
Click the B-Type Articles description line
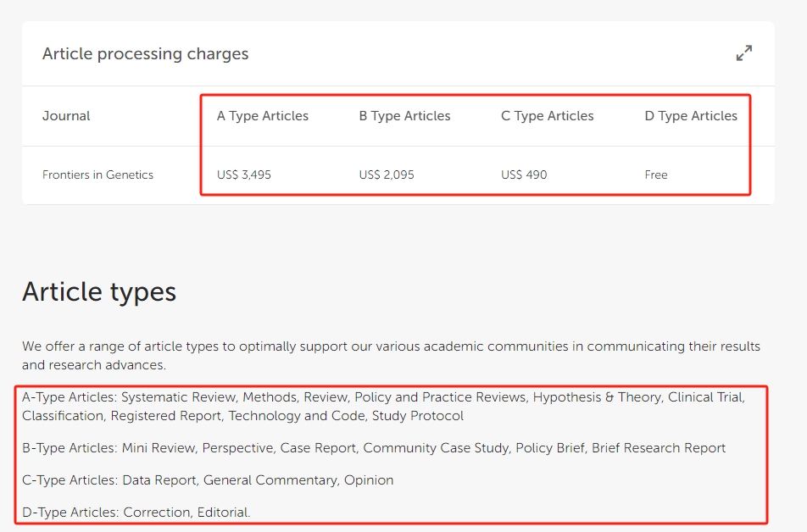[x=374, y=448]
